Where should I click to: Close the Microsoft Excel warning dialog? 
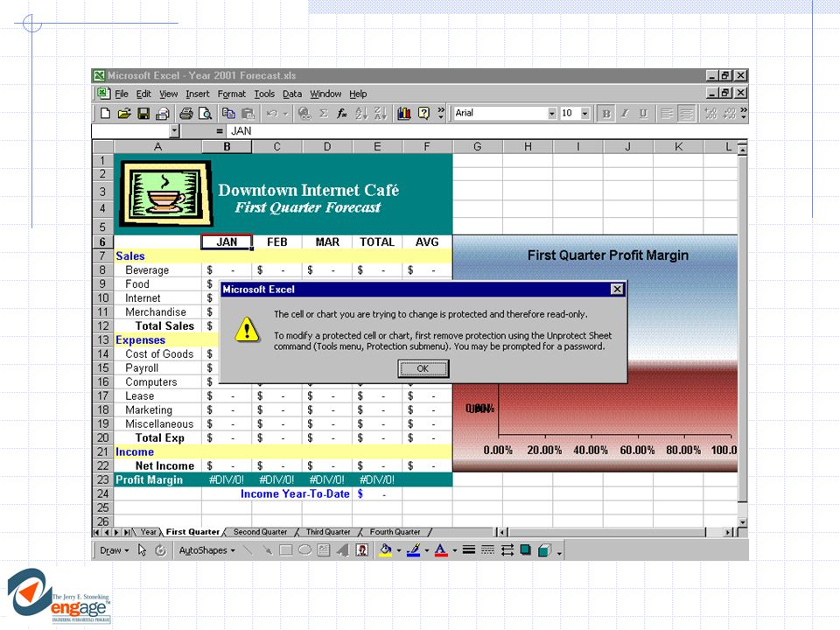click(617, 290)
